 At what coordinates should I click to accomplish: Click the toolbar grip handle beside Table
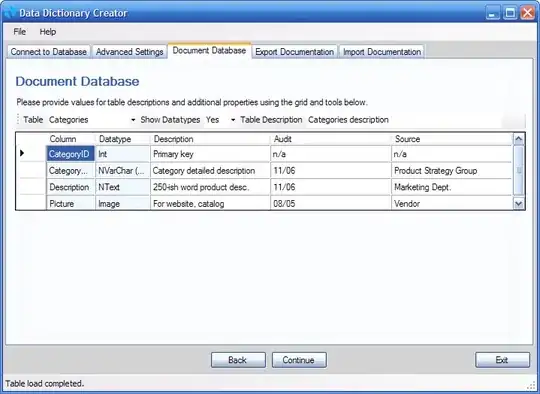18,120
